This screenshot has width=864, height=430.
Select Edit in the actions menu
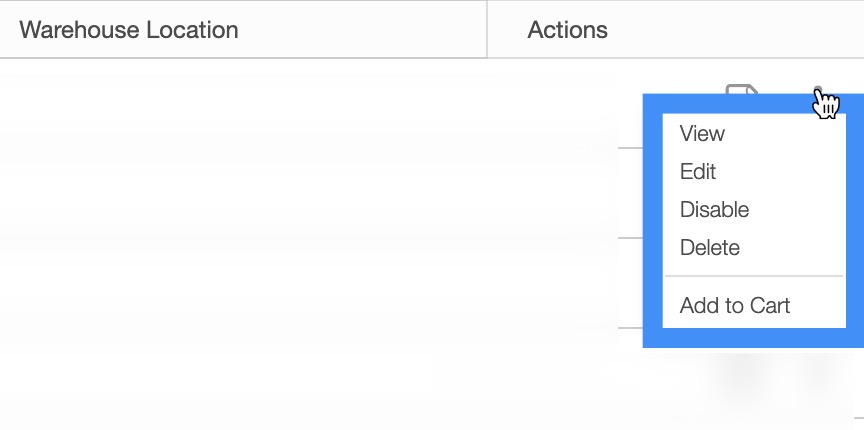(698, 171)
